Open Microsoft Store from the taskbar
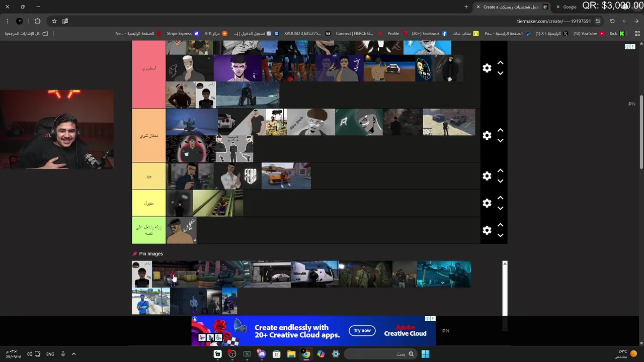The image size is (644, 362). 277,354
